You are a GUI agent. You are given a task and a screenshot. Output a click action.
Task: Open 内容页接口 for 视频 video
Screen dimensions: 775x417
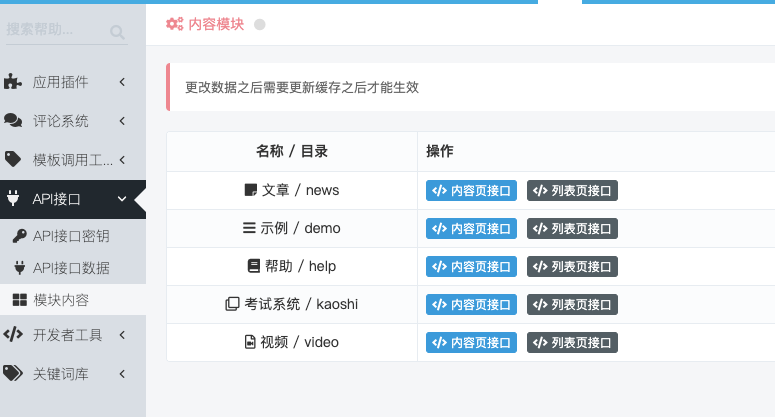pos(472,342)
